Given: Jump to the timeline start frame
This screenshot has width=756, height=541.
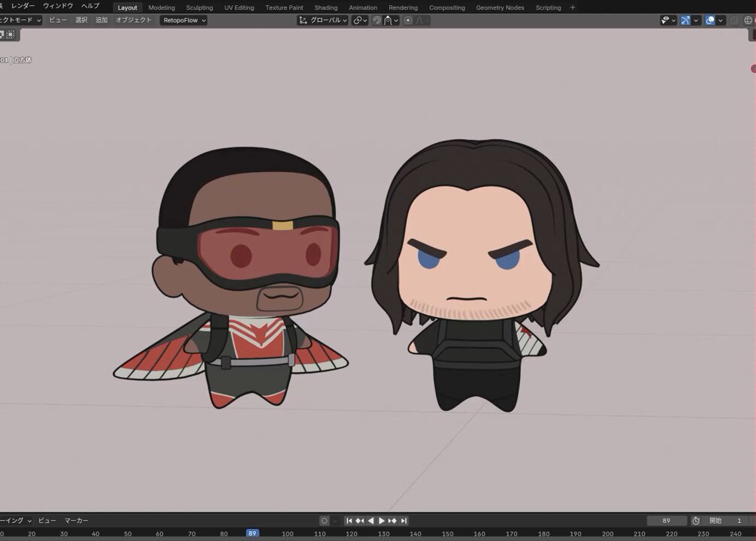Looking at the screenshot, I should [x=349, y=521].
